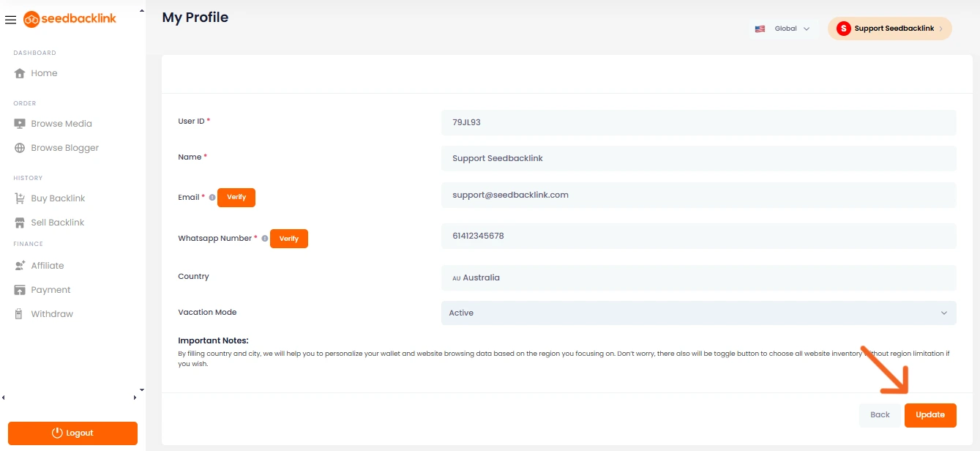Click the Withdraw icon
980x451 pixels.
point(20,314)
